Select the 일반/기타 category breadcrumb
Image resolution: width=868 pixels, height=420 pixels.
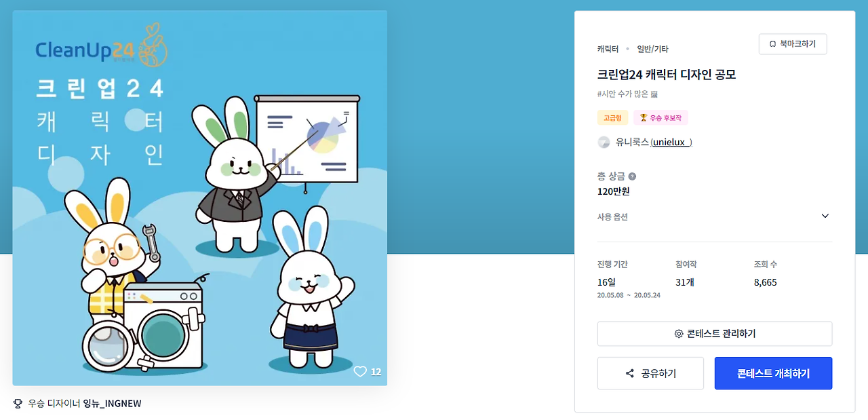[652, 49]
